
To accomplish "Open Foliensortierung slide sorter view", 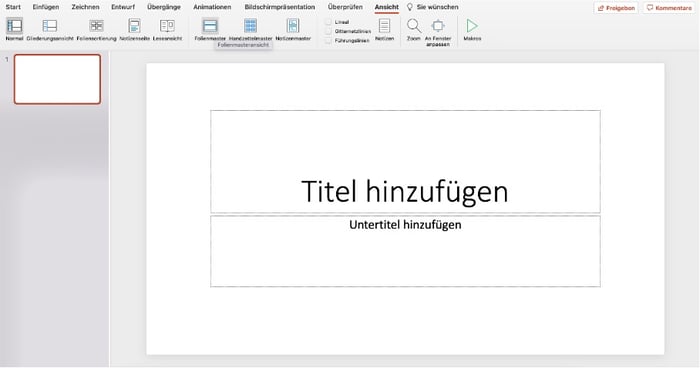I will point(96,29).
